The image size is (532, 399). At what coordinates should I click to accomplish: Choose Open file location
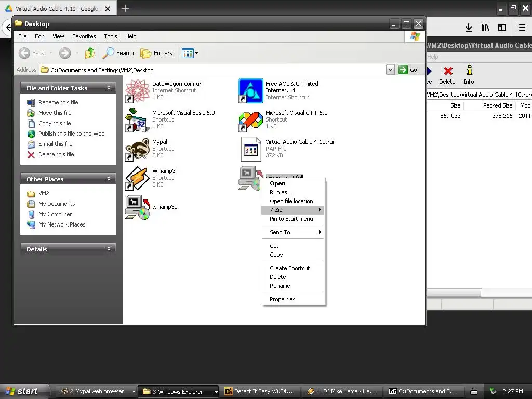(292, 201)
